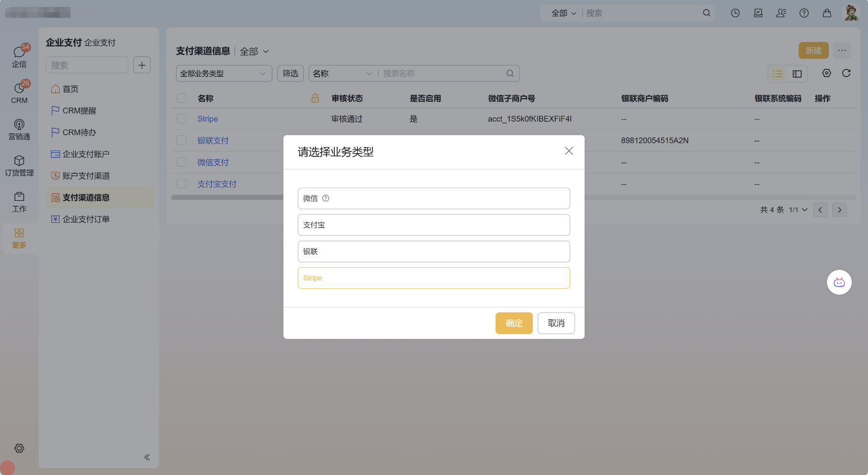
Task: Select the 银联 business type option
Action: tap(434, 251)
